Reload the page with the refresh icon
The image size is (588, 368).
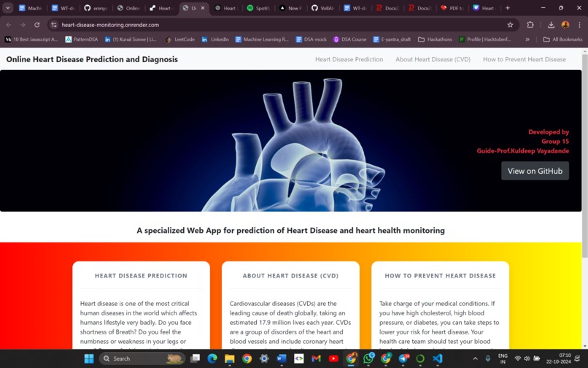click(36, 25)
